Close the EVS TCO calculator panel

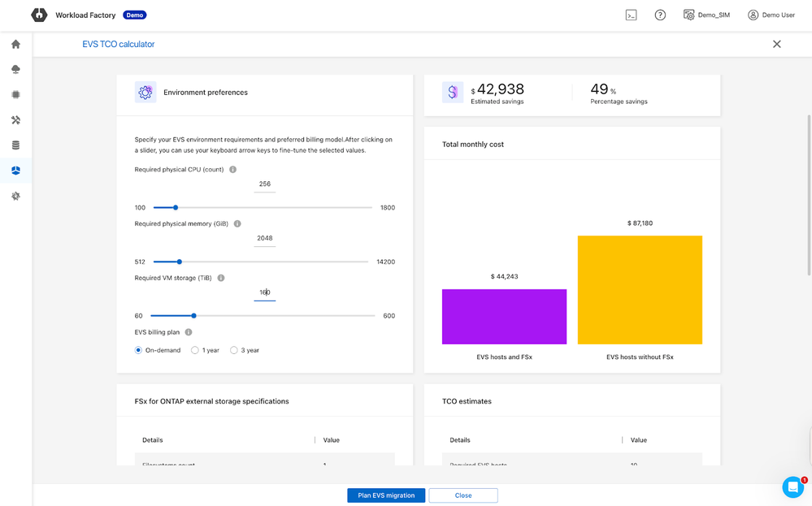(x=776, y=45)
